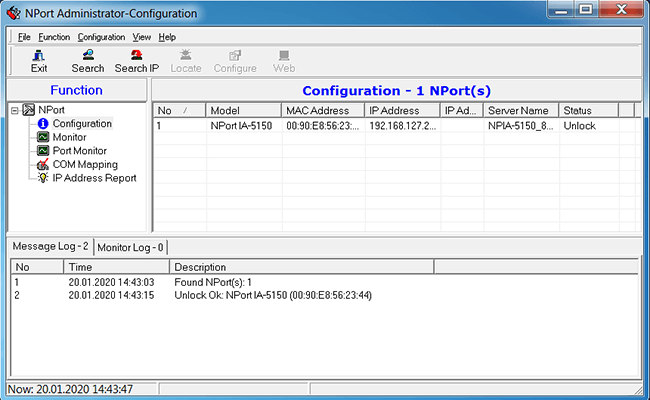Viewport: 650px width, 400px height.
Task: Close the NPort Administrator window
Action: click(x=621, y=10)
